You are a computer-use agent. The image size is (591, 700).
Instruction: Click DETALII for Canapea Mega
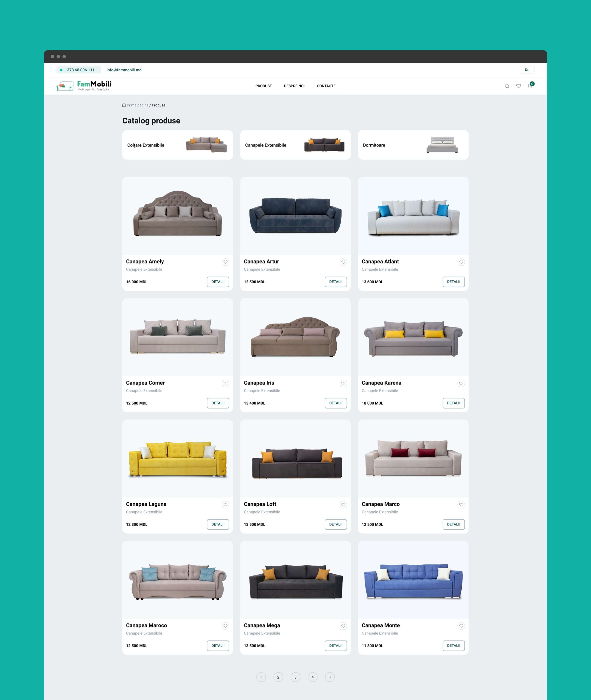pyautogui.click(x=336, y=646)
